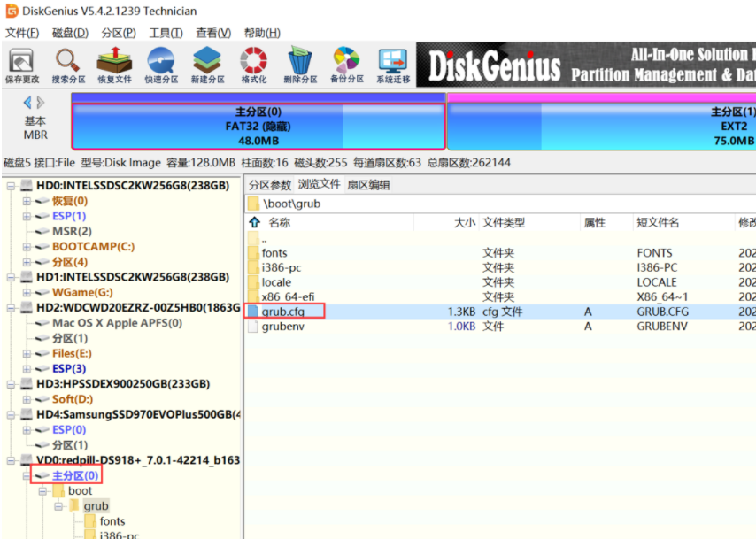
Task: Click the parent directory ".." row
Action: (501, 239)
